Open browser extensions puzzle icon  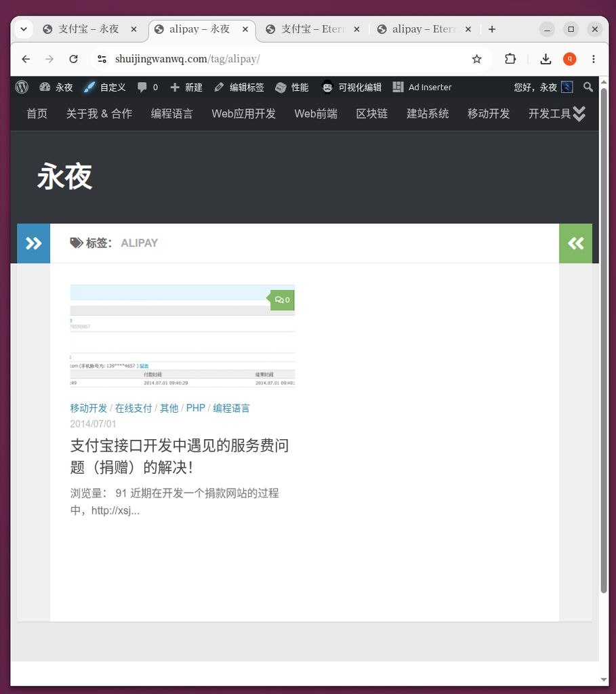pyautogui.click(x=510, y=59)
